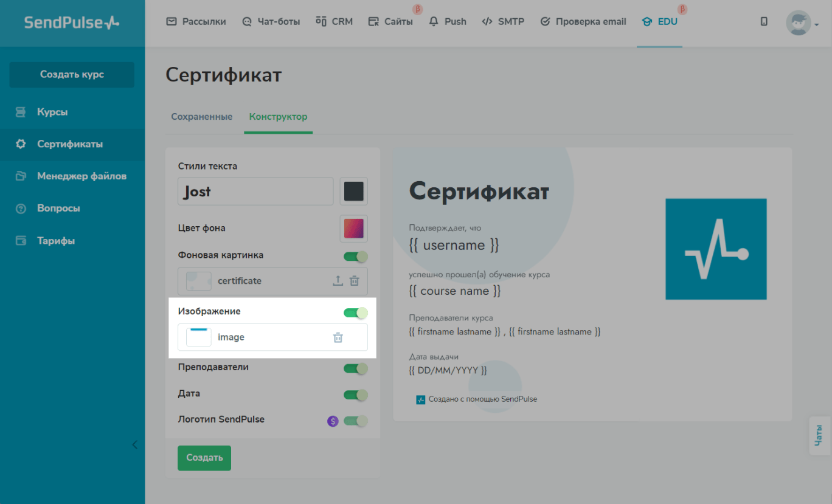Toggle the Преподаватели switch
The image size is (832, 504).
tap(356, 368)
